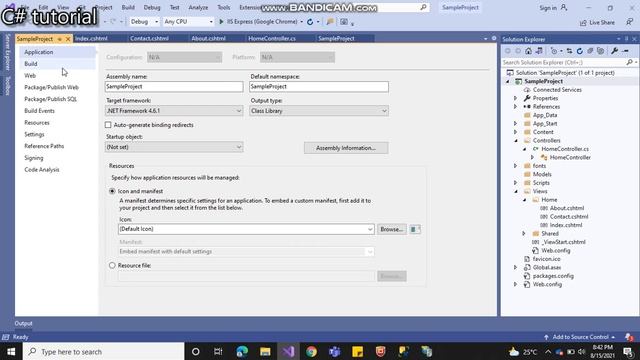Select the Resource file radio button
The height and width of the screenshot is (360, 640).
112,265
